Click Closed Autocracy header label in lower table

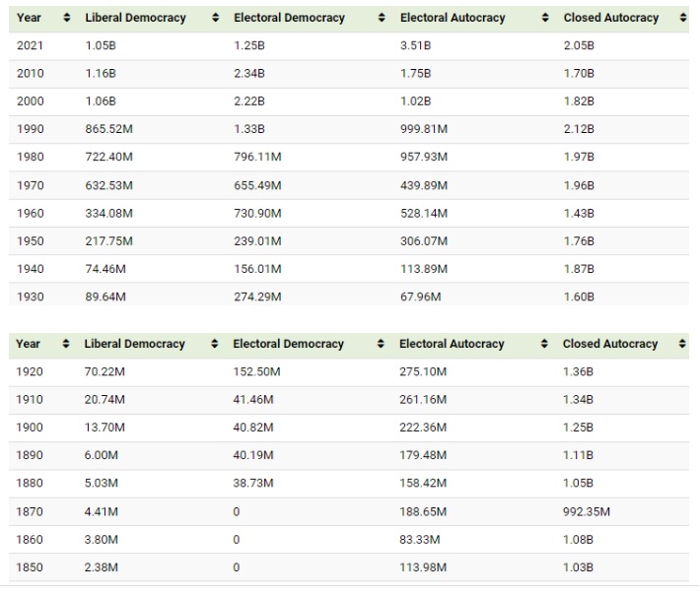[x=609, y=344]
